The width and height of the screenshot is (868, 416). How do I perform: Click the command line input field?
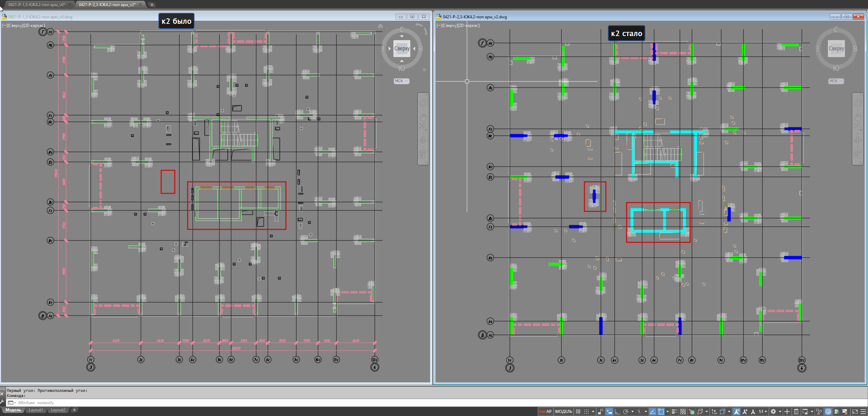pos(204,402)
